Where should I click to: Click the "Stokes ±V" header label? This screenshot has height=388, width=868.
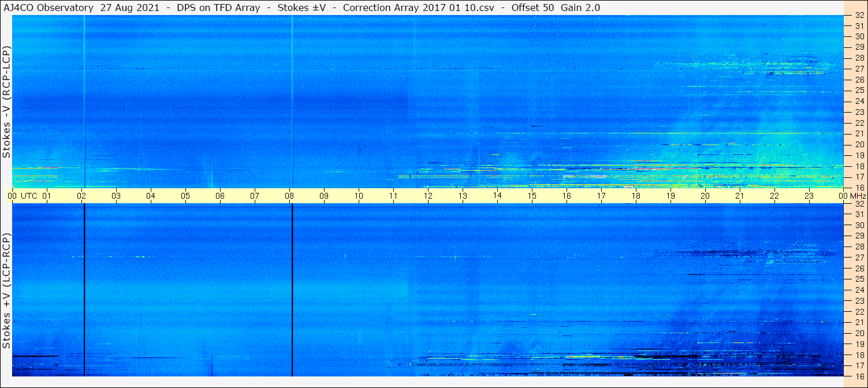[x=300, y=8]
